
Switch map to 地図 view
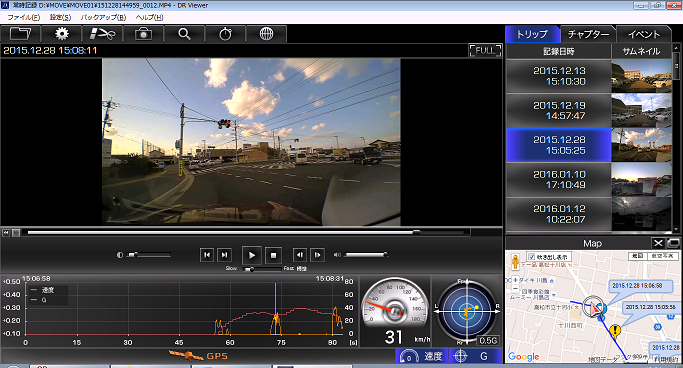click(638, 256)
